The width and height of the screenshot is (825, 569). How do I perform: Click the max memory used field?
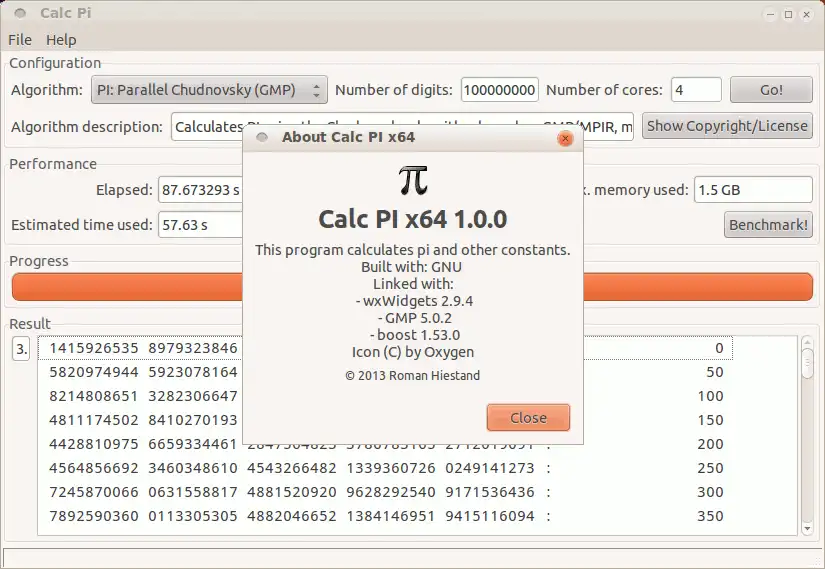(x=753, y=190)
